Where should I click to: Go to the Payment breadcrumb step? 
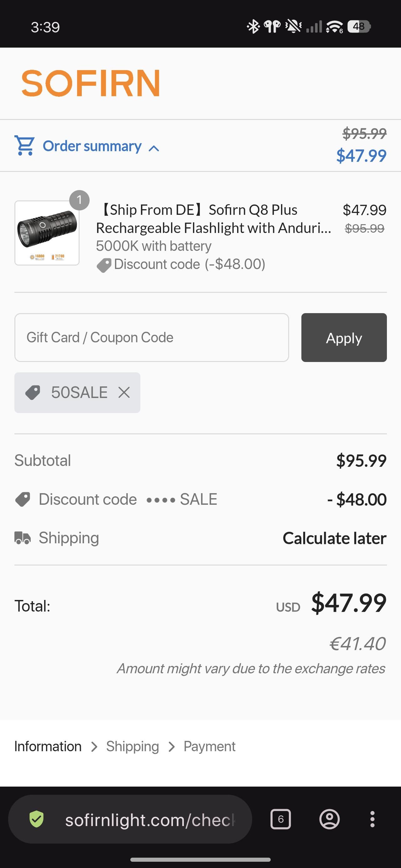[x=210, y=747]
